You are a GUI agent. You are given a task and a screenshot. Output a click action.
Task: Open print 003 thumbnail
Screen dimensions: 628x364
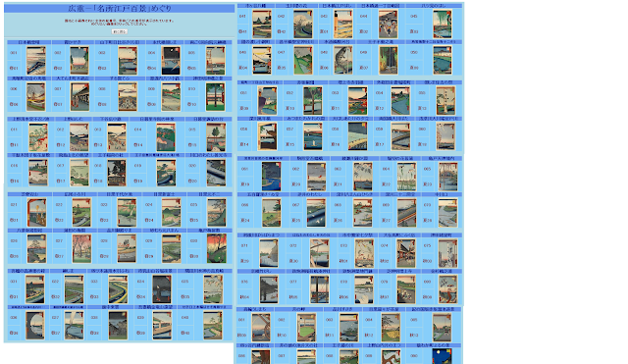[128, 61]
